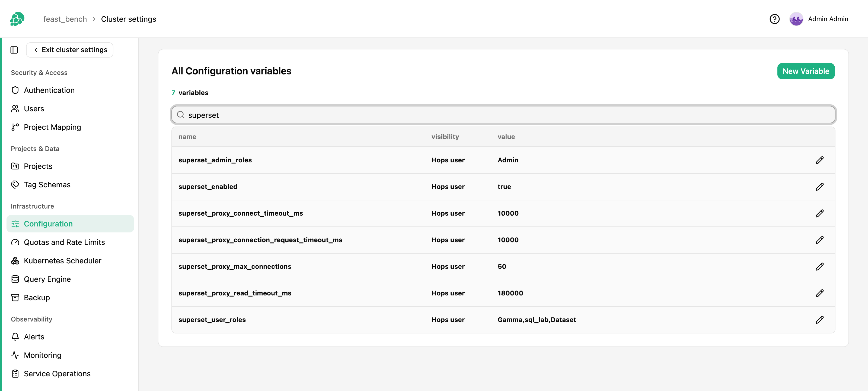Screen dimensions: 868x391
Task: Go to Project Mapping
Action: tap(70, 127)
